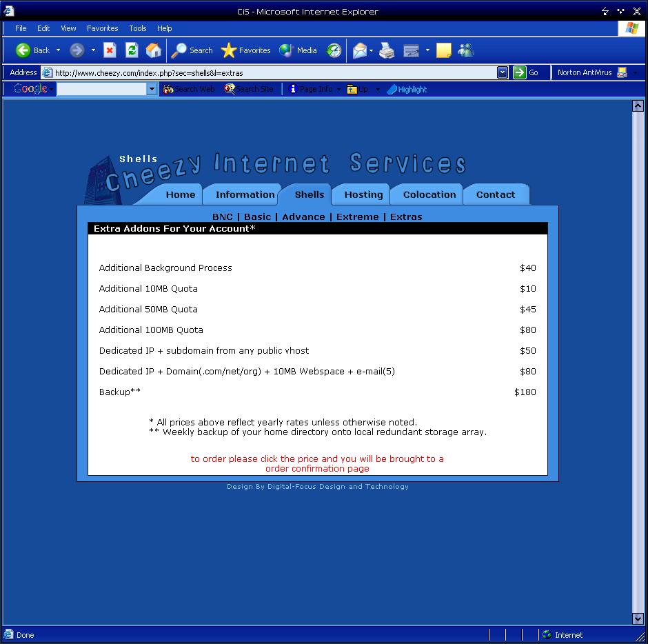Click the Google toolbar logo
This screenshot has width=648, height=644.
coord(30,89)
